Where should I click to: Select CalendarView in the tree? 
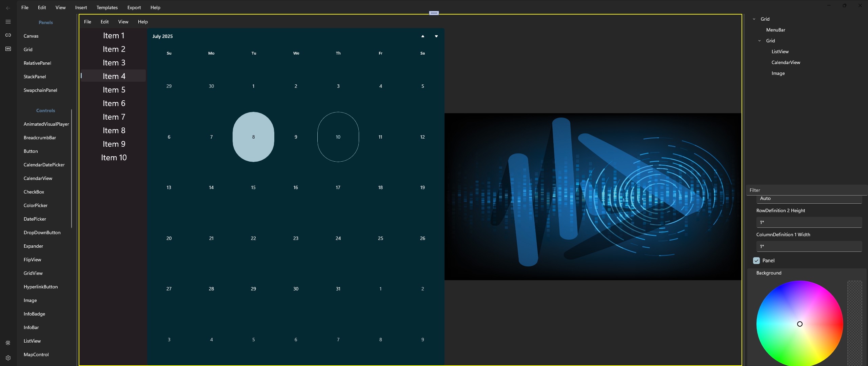point(786,62)
